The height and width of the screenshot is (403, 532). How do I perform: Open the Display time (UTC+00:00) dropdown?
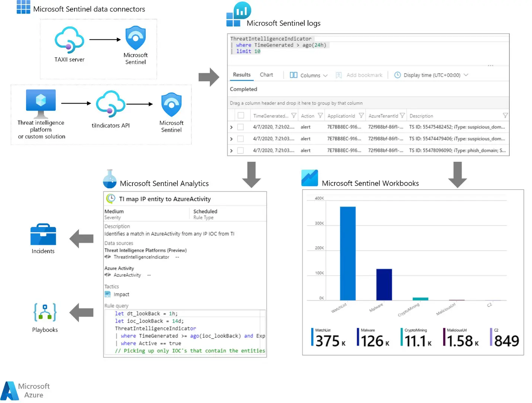coord(430,75)
